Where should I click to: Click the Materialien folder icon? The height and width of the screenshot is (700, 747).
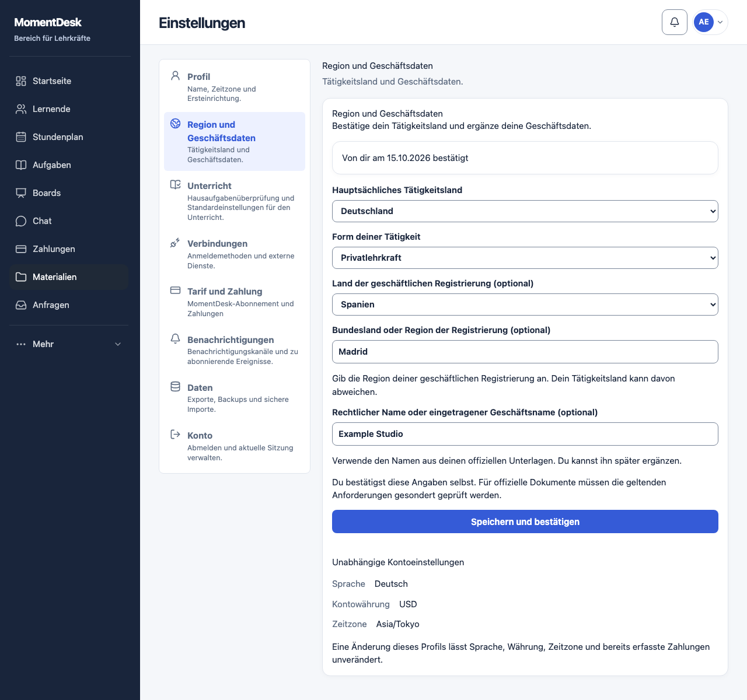tap(21, 277)
